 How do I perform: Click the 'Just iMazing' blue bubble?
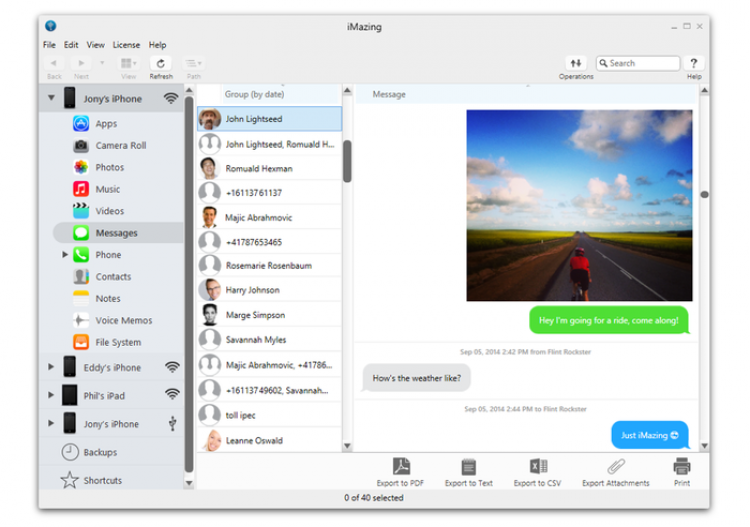coord(650,435)
